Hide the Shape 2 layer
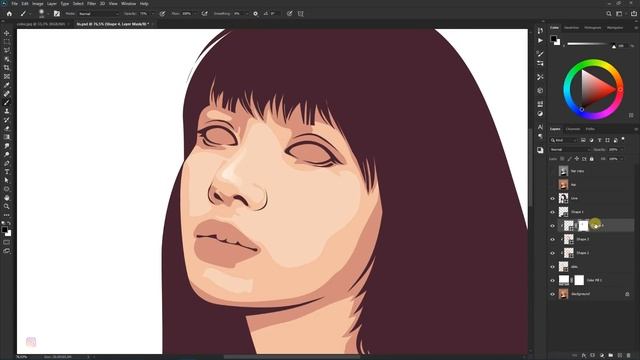The height and width of the screenshot is (360, 640). tap(553, 253)
